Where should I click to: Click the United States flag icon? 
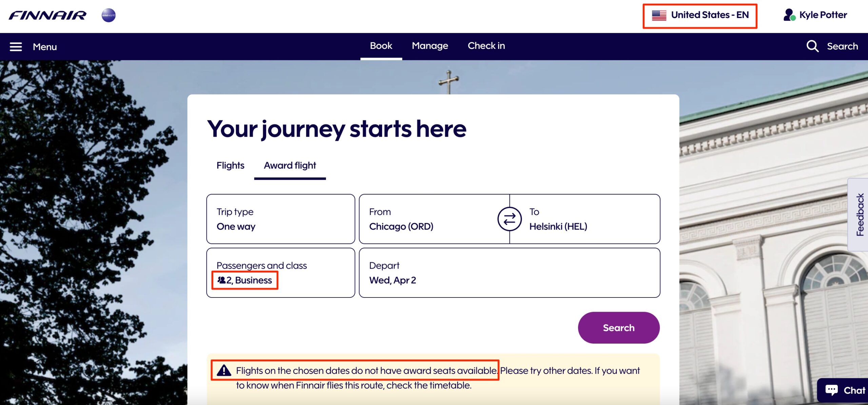click(659, 15)
